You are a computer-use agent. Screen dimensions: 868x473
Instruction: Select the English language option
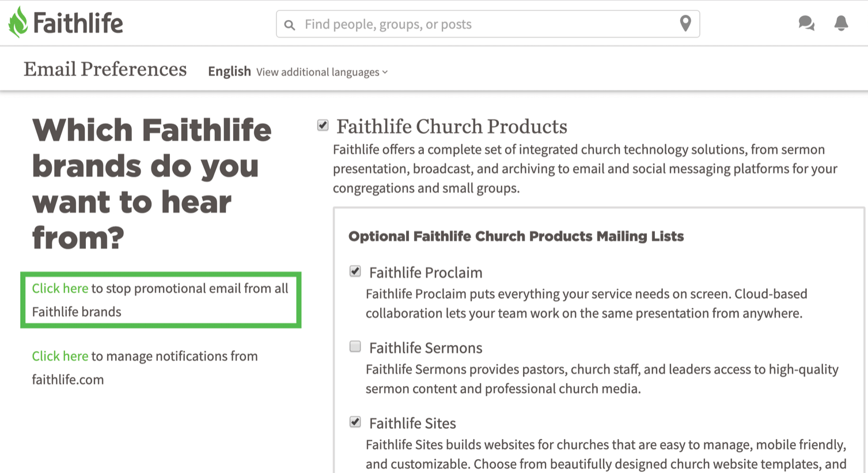pyautogui.click(x=229, y=71)
